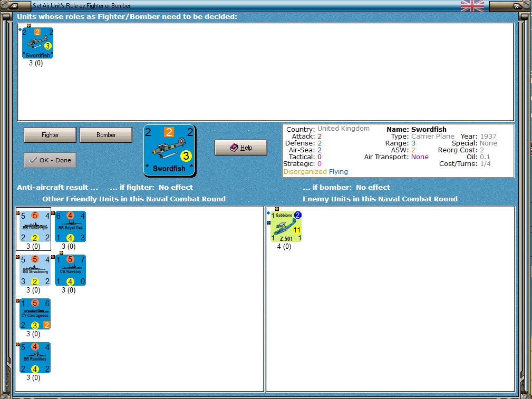Click the OK - Done button
Viewport: 532px width, 399px height.
tap(50, 160)
